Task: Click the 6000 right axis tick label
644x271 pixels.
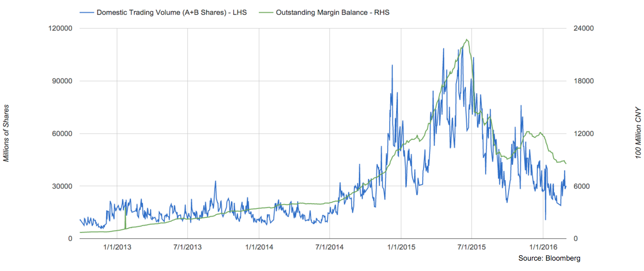Action: (x=581, y=186)
